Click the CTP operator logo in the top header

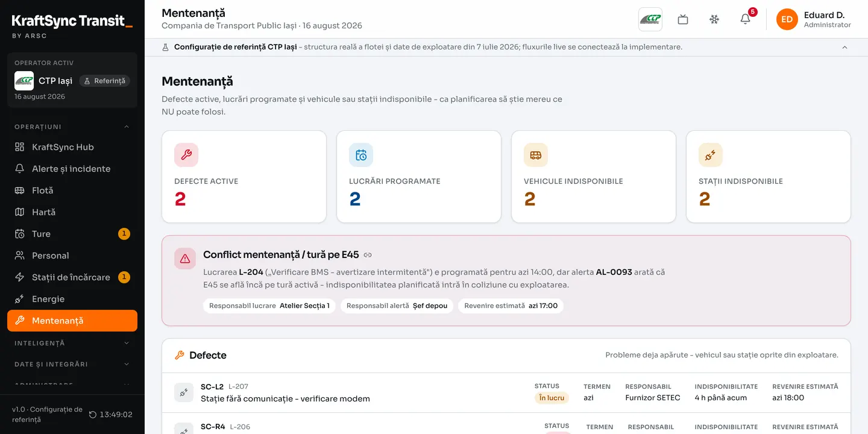click(650, 19)
